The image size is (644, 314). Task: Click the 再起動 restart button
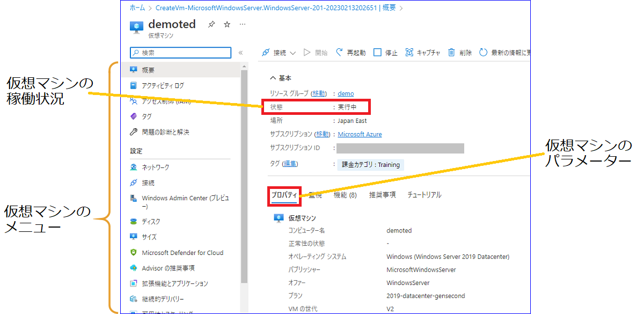(350, 53)
